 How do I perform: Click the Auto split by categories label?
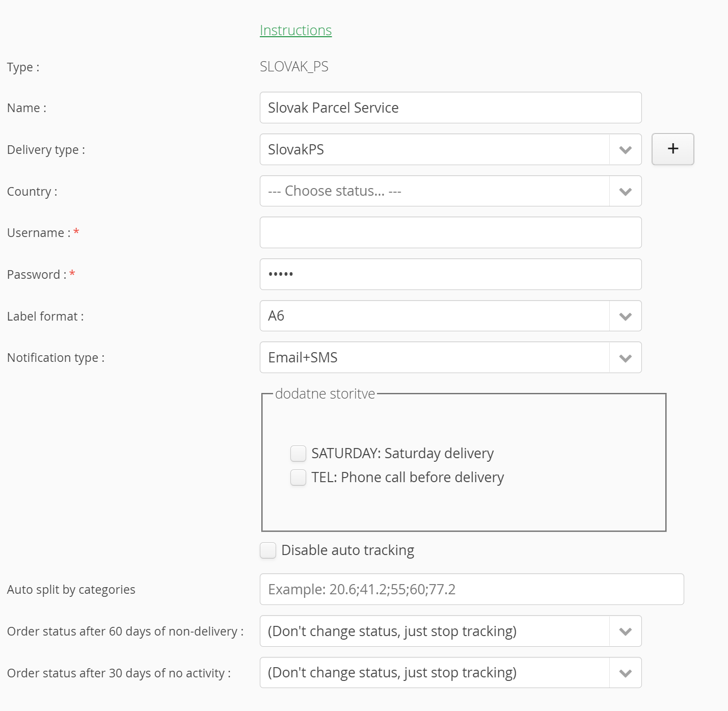tap(71, 590)
